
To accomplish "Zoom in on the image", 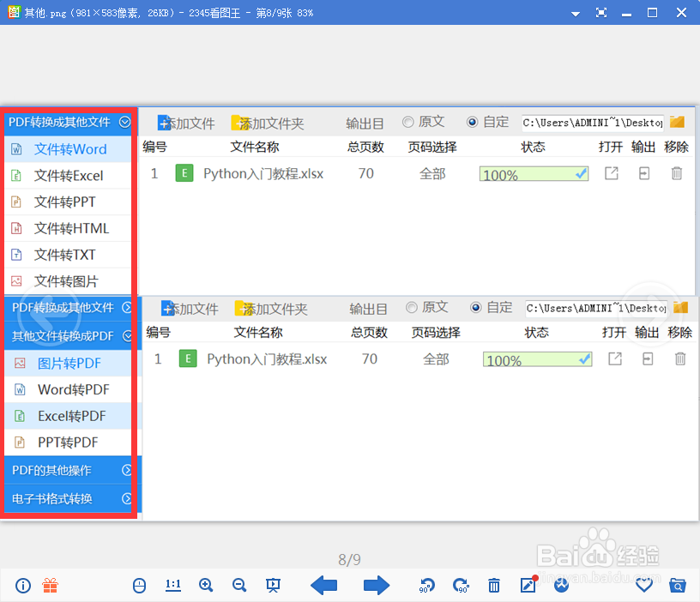I will [206, 586].
